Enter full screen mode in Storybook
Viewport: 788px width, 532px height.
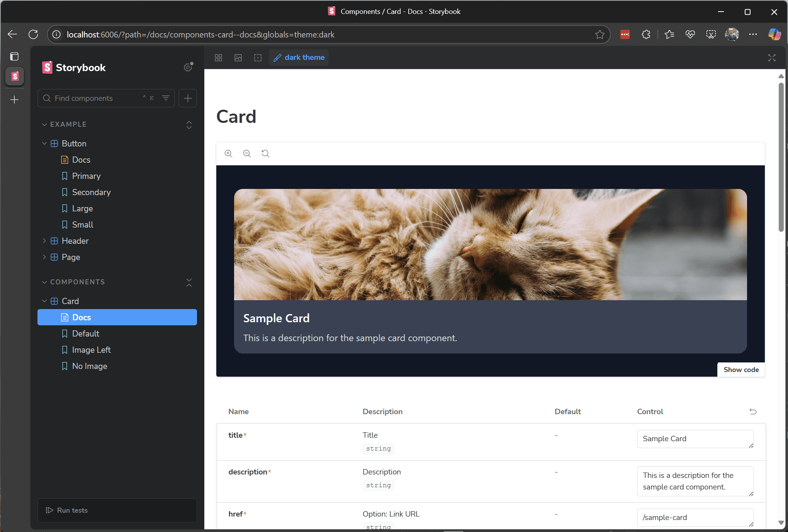coord(771,58)
